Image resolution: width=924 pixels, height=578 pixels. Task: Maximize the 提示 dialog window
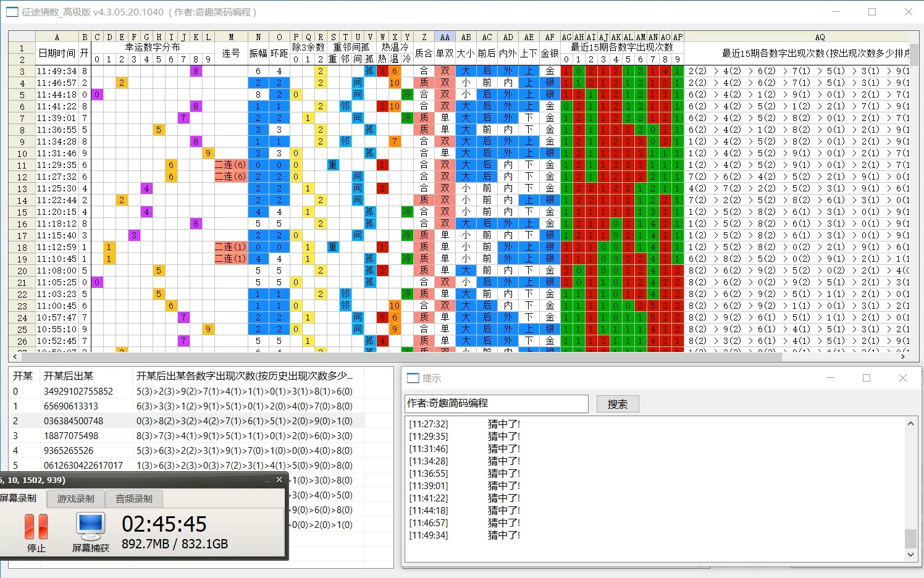click(867, 378)
